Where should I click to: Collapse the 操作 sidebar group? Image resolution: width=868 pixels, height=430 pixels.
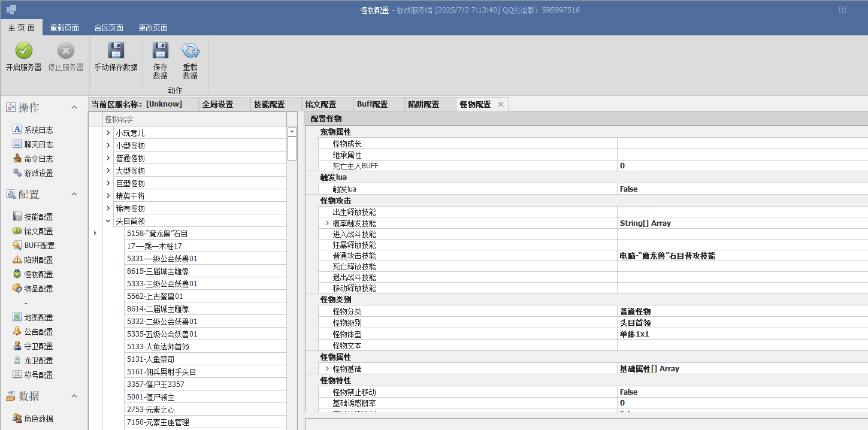pos(74,108)
